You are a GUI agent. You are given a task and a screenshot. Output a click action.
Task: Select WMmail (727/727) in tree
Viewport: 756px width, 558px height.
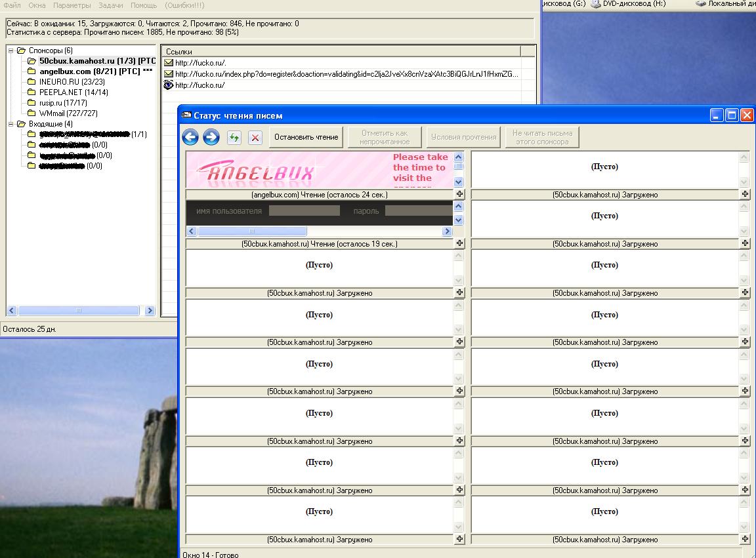[x=68, y=113]
